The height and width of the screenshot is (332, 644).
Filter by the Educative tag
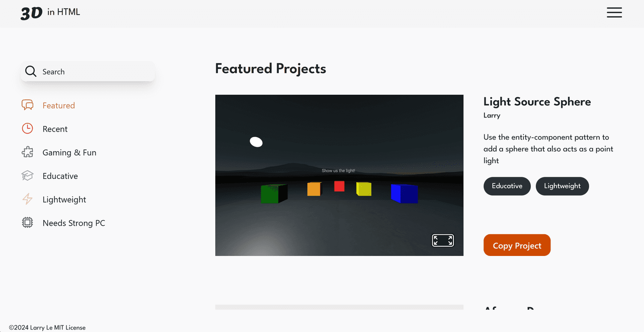point(507,186)
